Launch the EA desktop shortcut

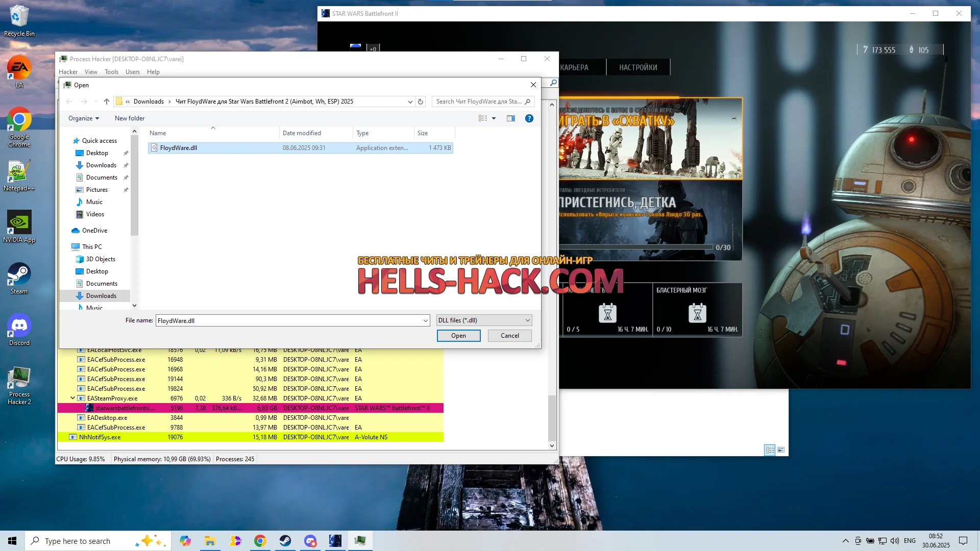(19, 72)
